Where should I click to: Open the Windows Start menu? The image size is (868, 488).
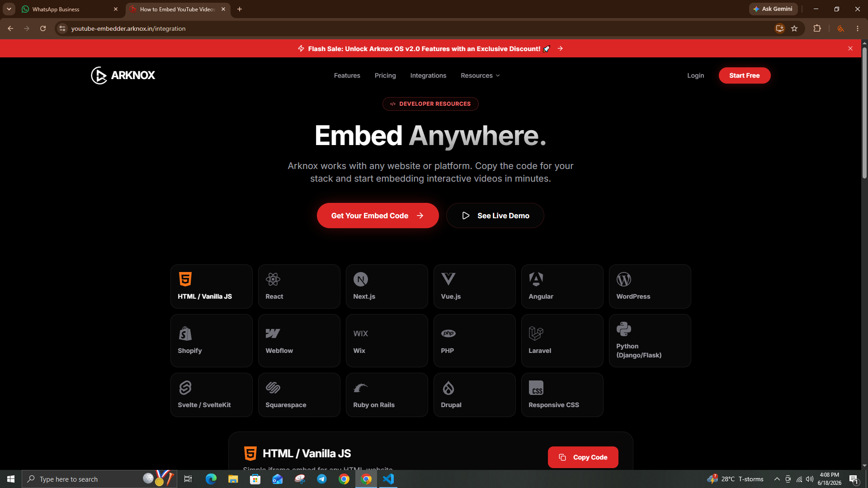[x=11, y=479]
